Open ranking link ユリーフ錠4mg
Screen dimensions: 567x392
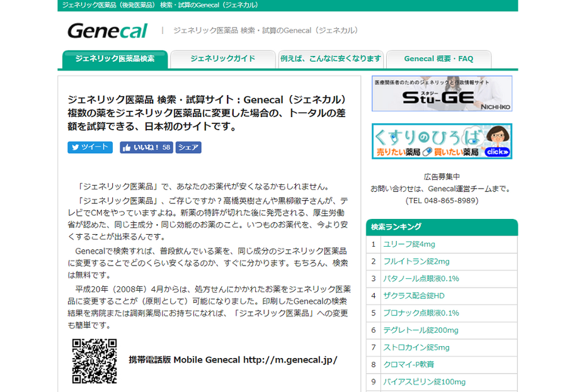tap(409, 244)
